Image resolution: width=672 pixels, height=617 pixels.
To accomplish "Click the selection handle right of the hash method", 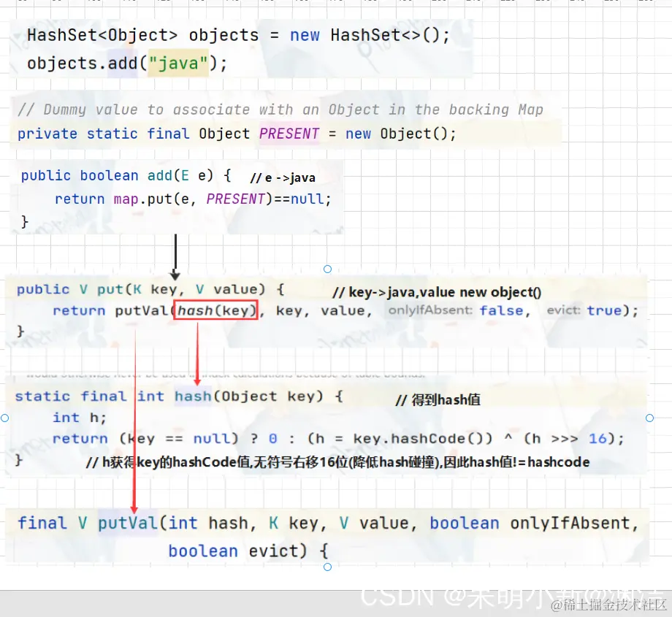I will [649, 418].
